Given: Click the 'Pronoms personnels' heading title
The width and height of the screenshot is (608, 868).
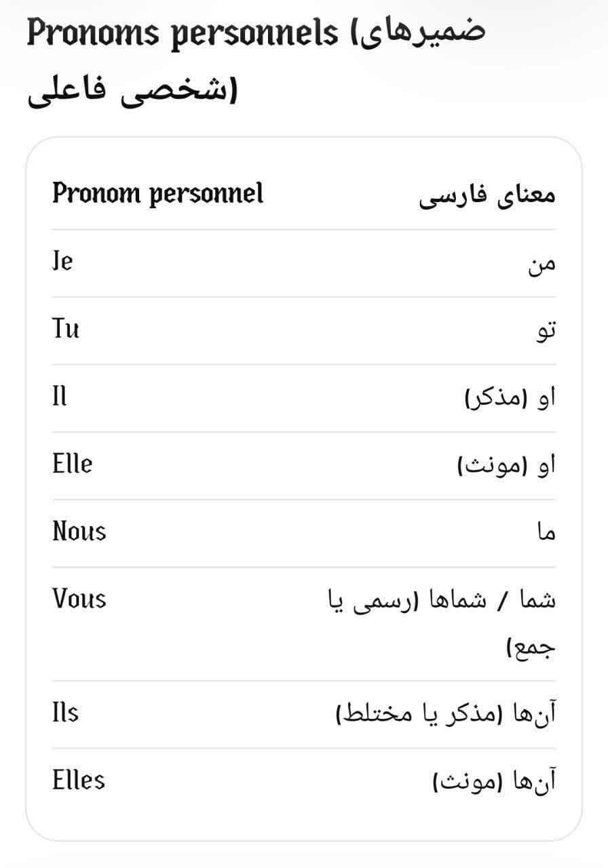Looking at the screenshot, I should [183, 33].
